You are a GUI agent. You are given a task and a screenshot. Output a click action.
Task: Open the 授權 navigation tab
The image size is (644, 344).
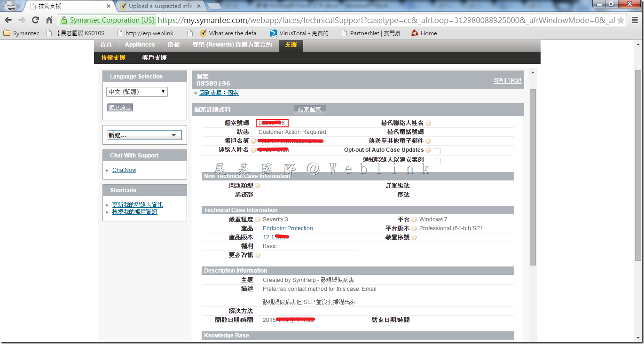[x=173, y=45]
